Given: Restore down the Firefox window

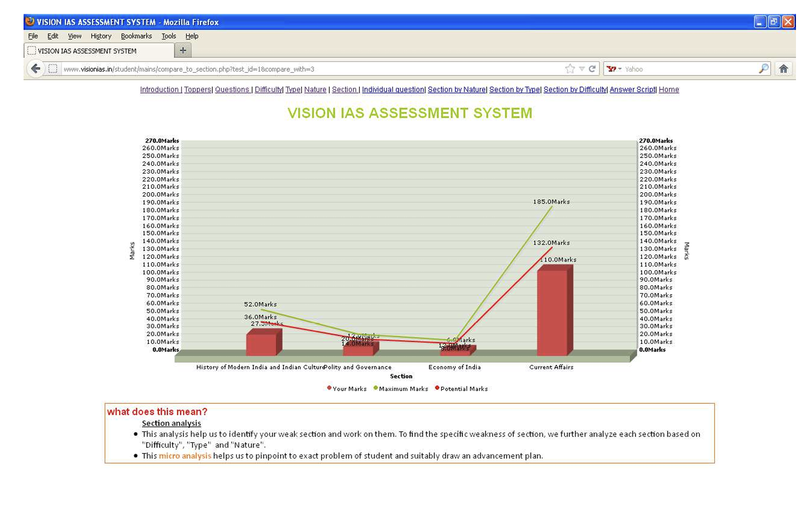Looking at the screenshot, I should pos(774,22).
